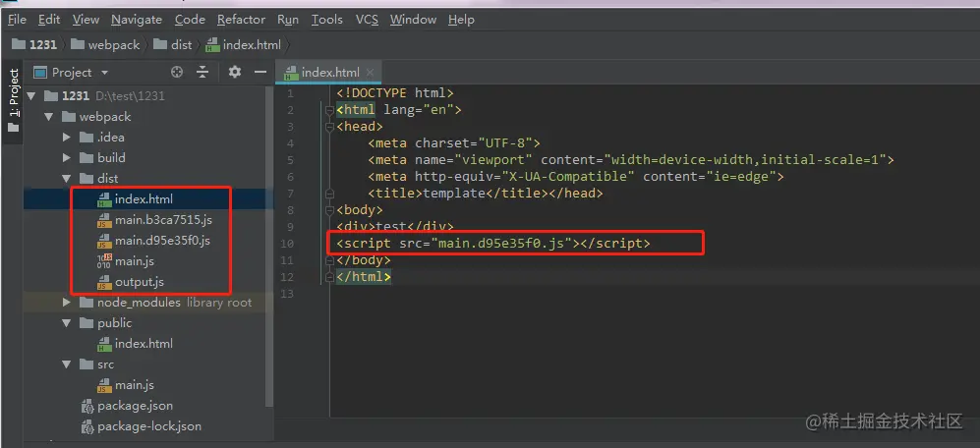Click the main.b3ca7515.js JS file icon

[104, 220]
